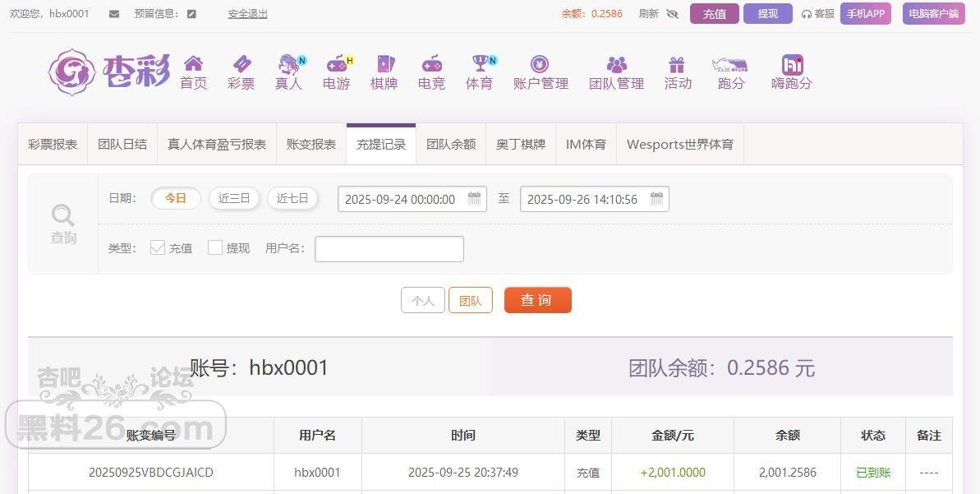Open calendar picker for start date

coord(474,199)
